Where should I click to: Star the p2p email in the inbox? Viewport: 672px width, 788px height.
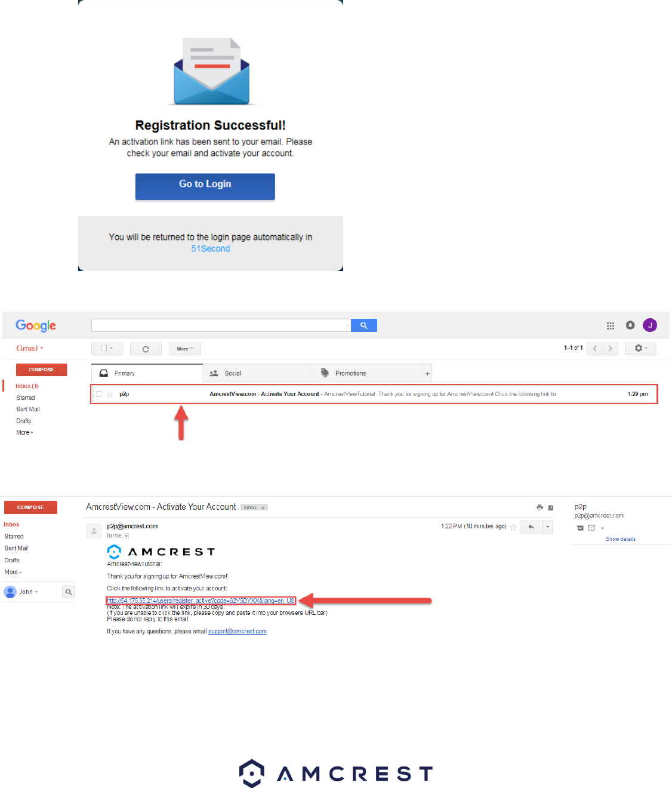pos(110,394)
